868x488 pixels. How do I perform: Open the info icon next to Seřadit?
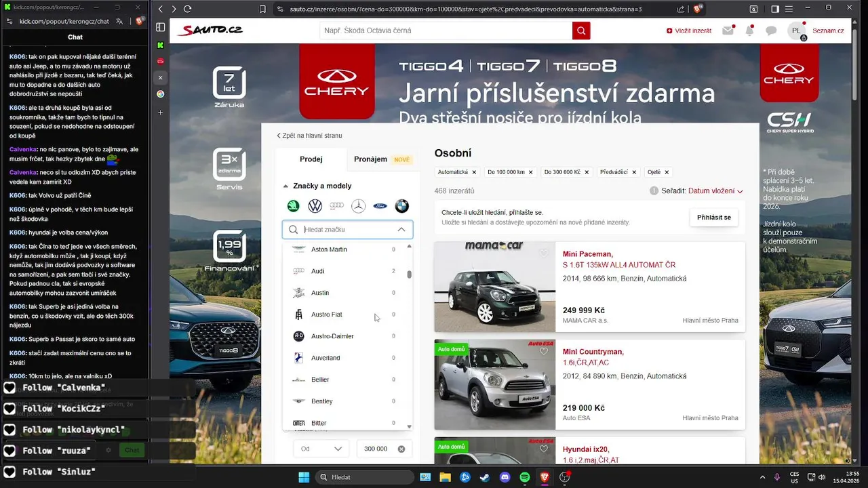[654, 191]
